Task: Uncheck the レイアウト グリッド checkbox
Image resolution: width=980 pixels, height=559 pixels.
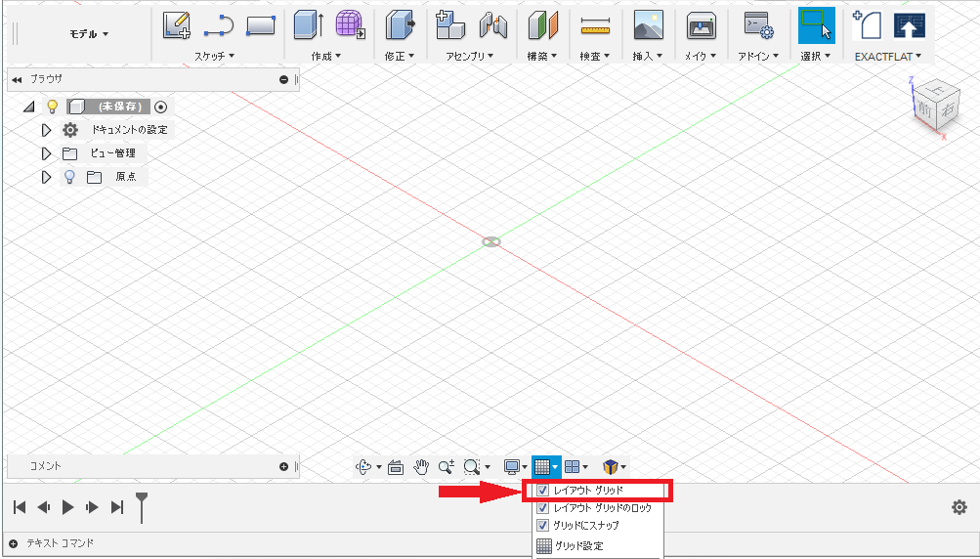Action: (542, 491)
